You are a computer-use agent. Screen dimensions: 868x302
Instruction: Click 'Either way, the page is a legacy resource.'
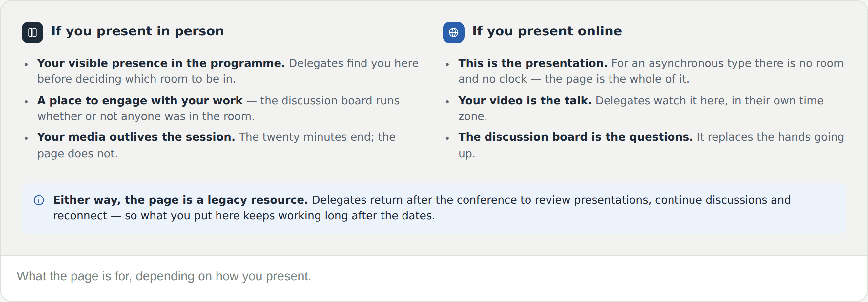click(181, 200)
